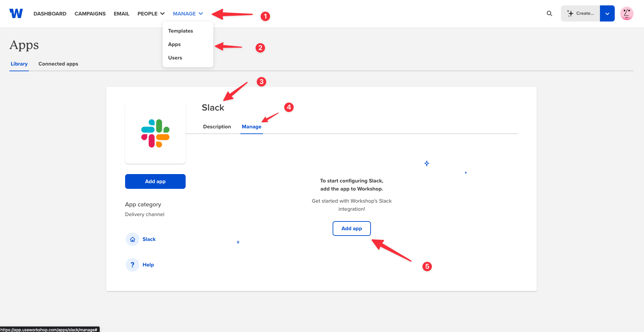Click the Slack home icon
This screenshot has width=644, height=332.
coord(132,239)
